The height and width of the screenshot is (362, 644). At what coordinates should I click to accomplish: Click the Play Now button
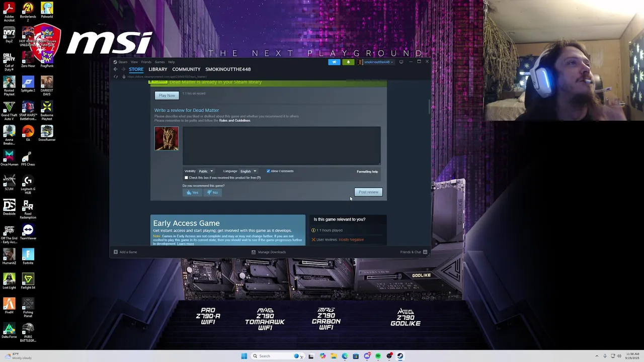click(167, 96)
